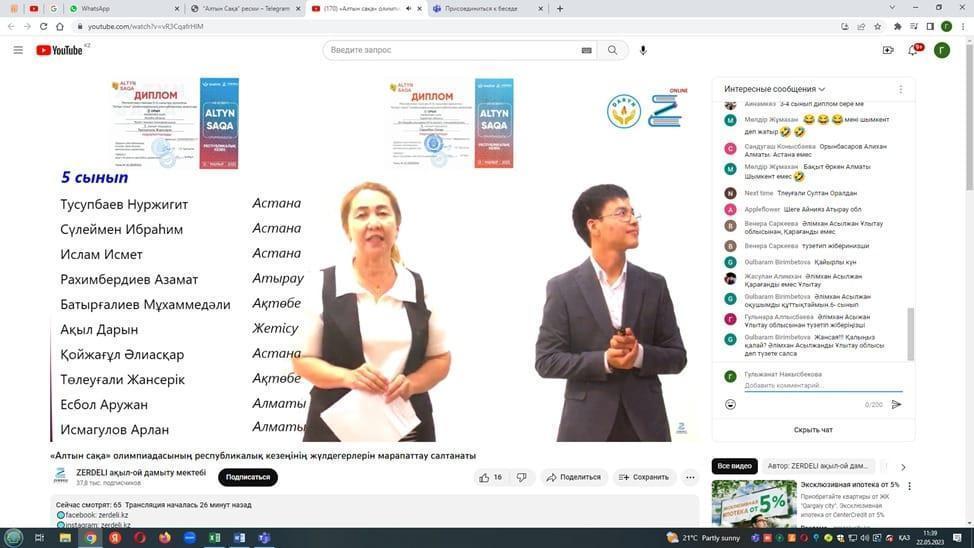Click 'Скрыть чат' to hide chat
This screenshot has height=548, width=974.
point(813,430)
